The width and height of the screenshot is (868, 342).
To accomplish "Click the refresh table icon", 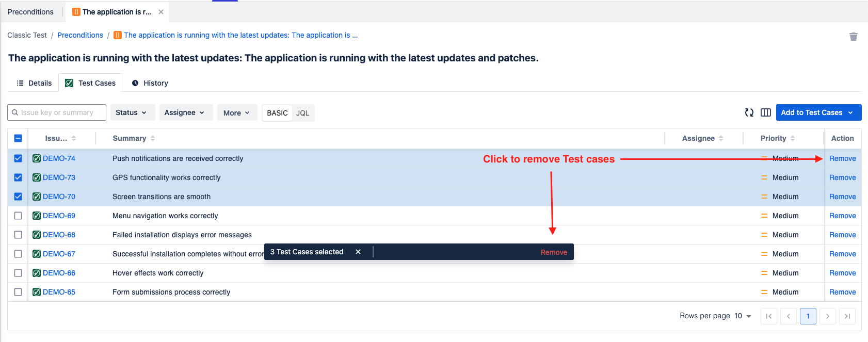I will tap(749, 112).
